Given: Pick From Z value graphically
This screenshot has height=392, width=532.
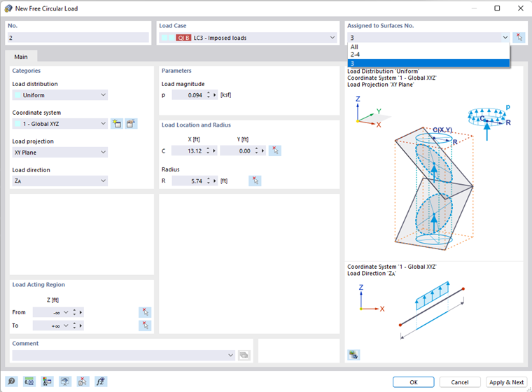Looking at the screenshot, I should pos(145,312).
